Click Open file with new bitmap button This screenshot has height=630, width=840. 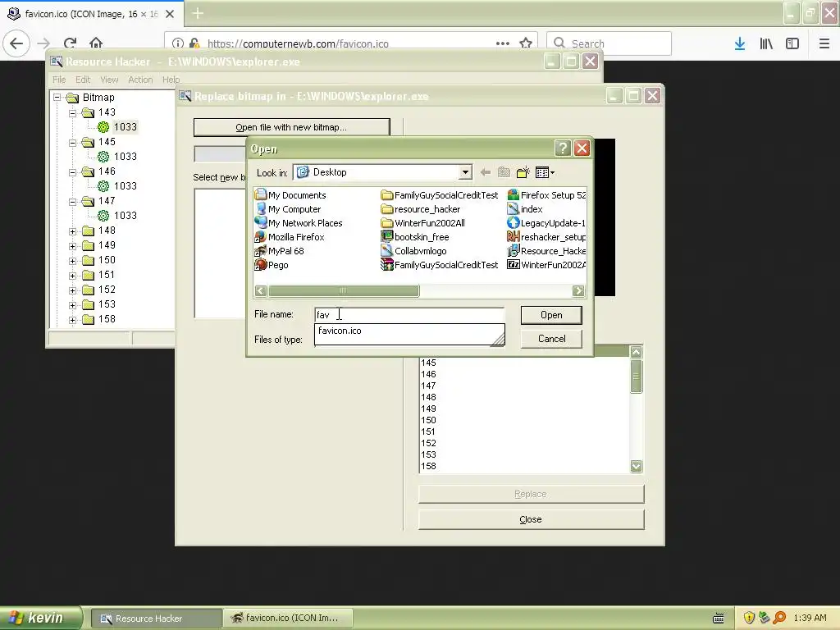[291, 127]
